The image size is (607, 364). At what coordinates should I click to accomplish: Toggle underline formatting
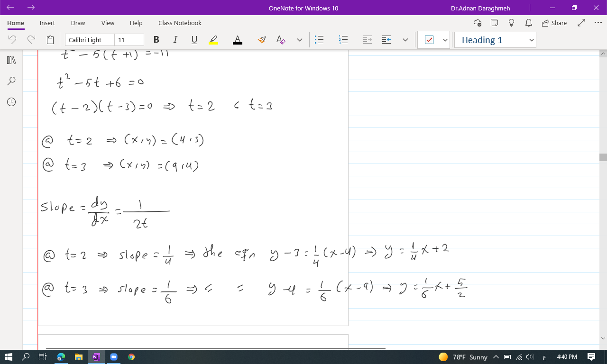point(194,40)
